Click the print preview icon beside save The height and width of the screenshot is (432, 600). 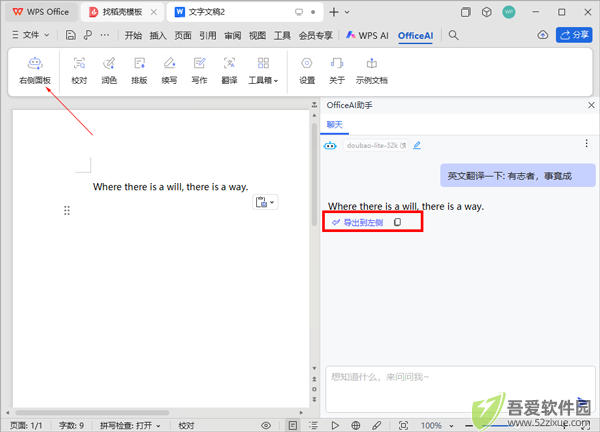click(x=88, y=35)
